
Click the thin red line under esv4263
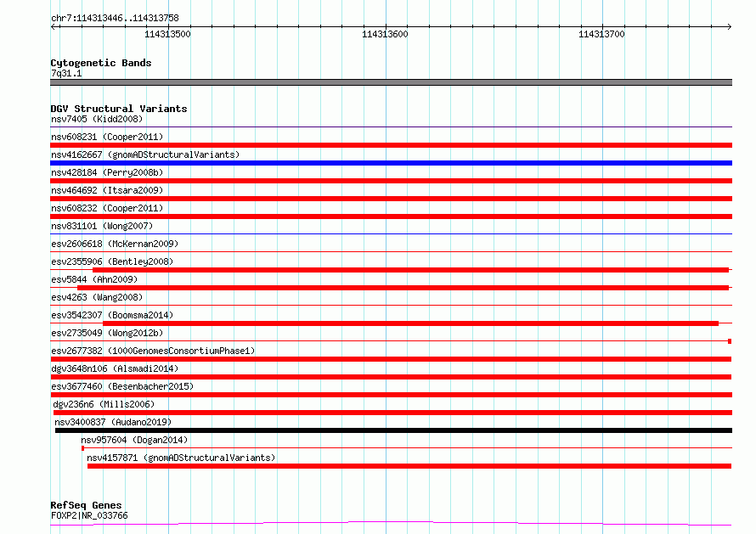391,305
